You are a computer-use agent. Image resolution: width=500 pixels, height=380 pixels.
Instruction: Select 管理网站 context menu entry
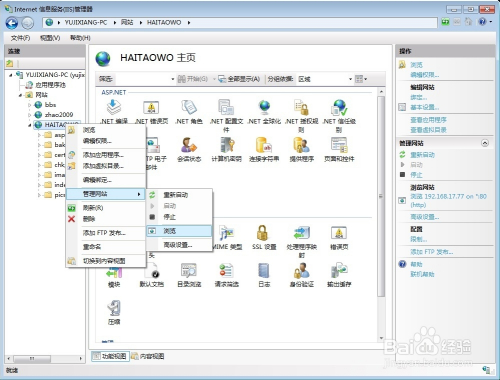[106, 194]
